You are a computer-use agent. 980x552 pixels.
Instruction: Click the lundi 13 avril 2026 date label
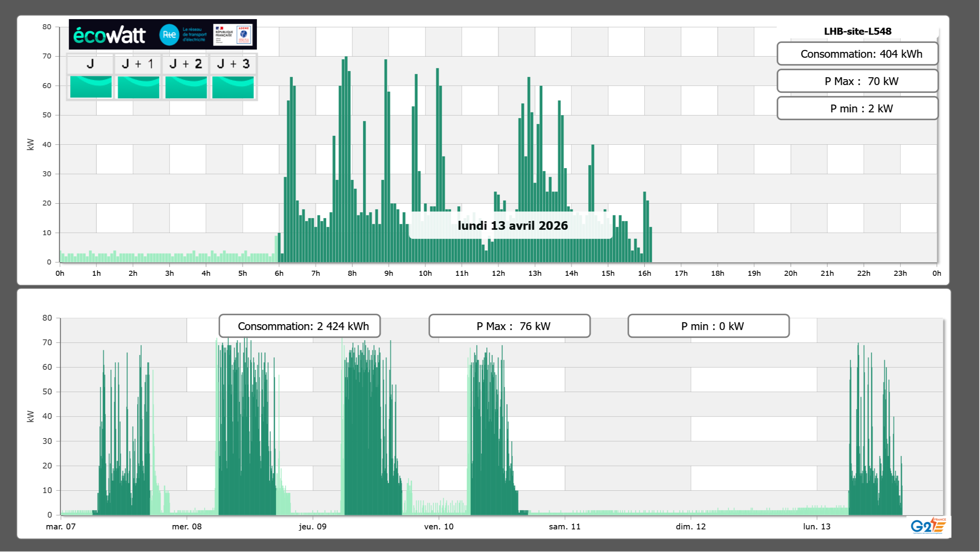pyautogui.click(x=512, y=225)
